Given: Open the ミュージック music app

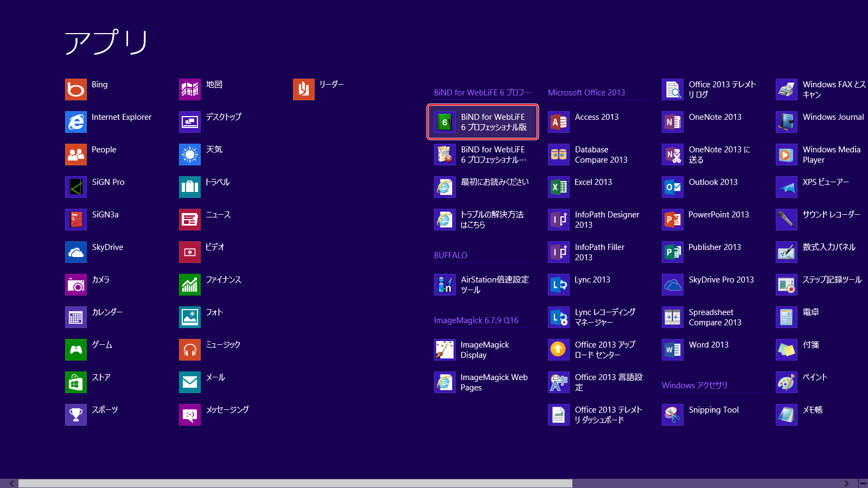Looking at the screenshot, I should pos(190,350).
